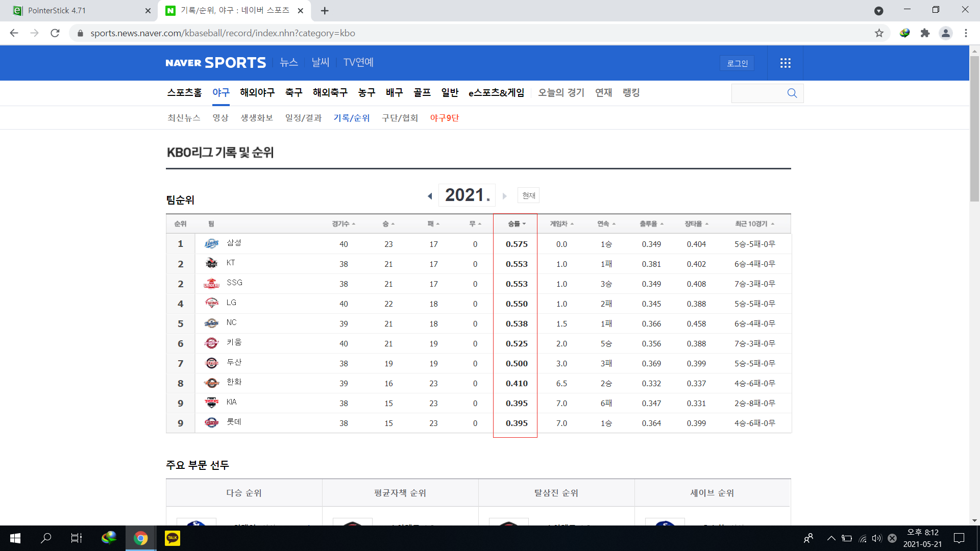This screenshot has width=980, height=551.
Task: Open KakaoTalk from the taskbar
Action: pyautogui.click(x=173, y=538)
